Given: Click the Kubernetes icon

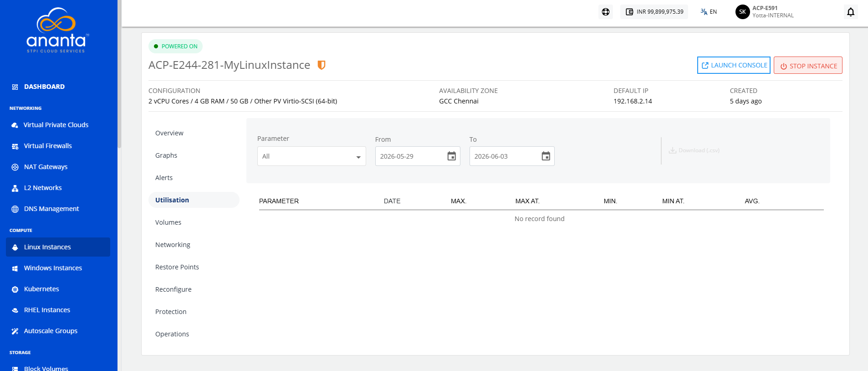Looking at the screenshot, I should pos(15,289).
